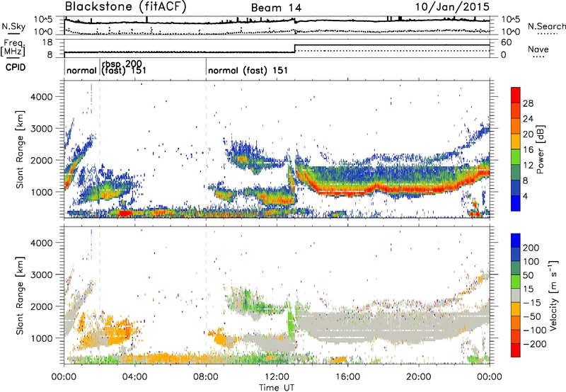This screenshot has height=392, width=566.
Task: Click the "Freq. [MHz]" axis label
Action: tap(13, 47)
